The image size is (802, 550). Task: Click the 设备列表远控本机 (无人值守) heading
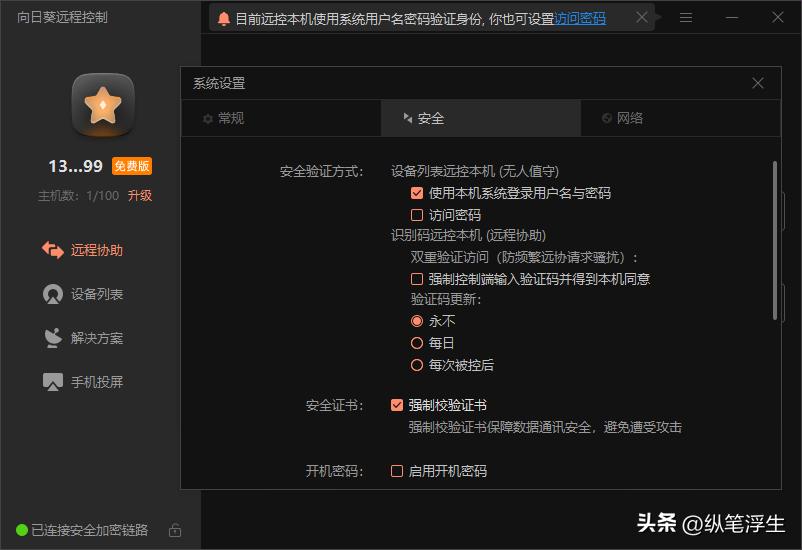[x=475, y=171]
